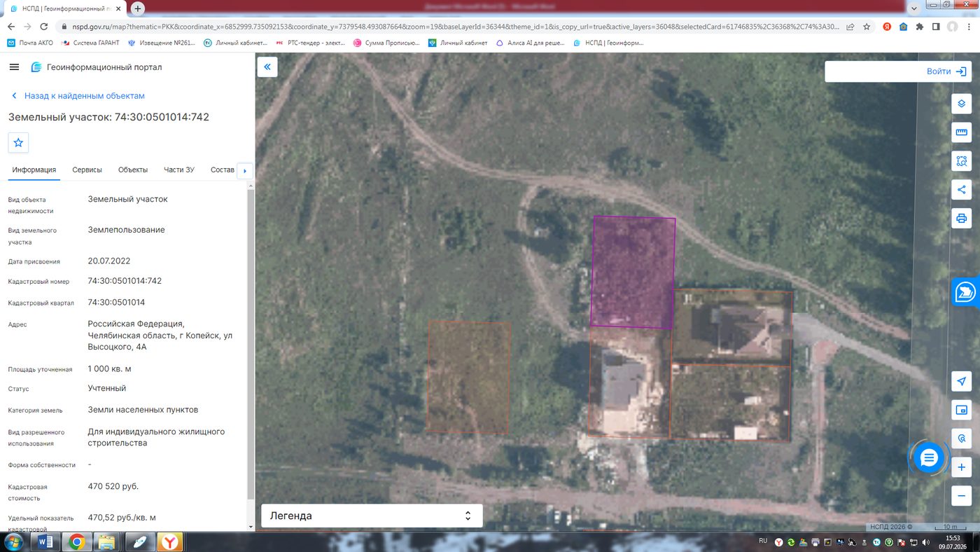Expand the Легенда dropdown

pyautogui.click(x=372, y=516)
